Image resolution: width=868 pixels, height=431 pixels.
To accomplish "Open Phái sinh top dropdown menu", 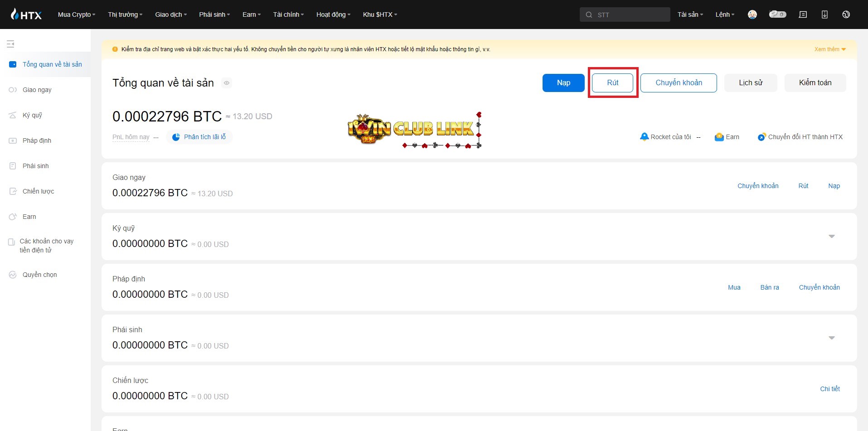I will click(x=214, y=15).
